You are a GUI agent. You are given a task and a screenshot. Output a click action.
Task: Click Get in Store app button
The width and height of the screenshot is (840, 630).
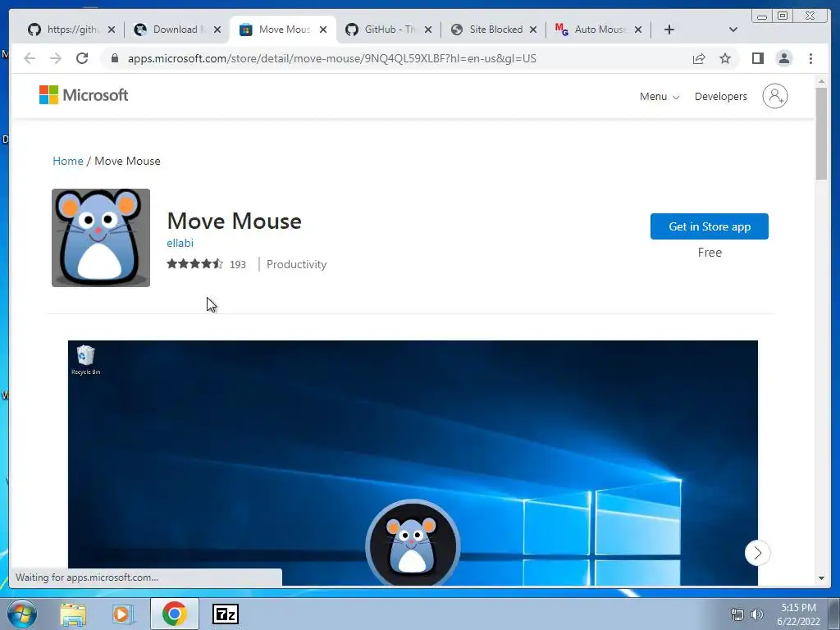point(710,226)
